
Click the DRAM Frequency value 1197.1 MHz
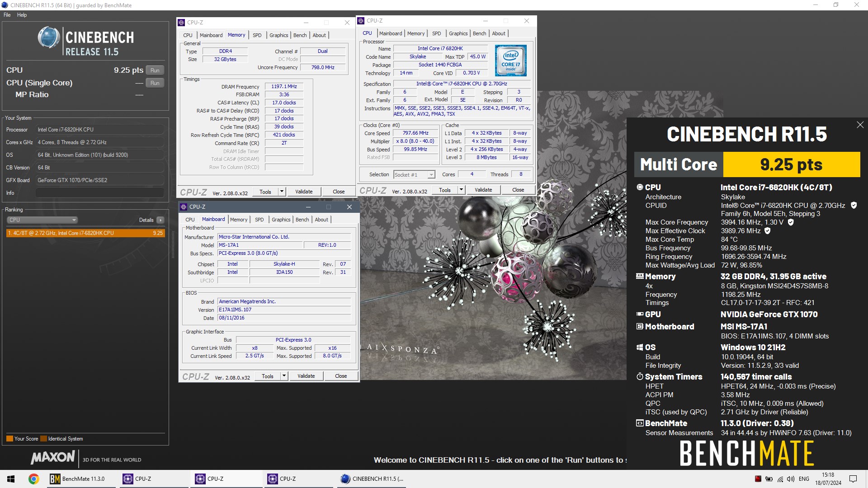(x=284, y=86)
